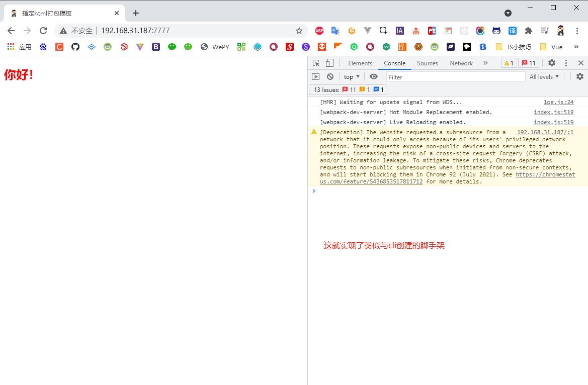588x385 pixels.
Task: Show more DevTools tabs chevron
Action: click(x=485, y=63)
